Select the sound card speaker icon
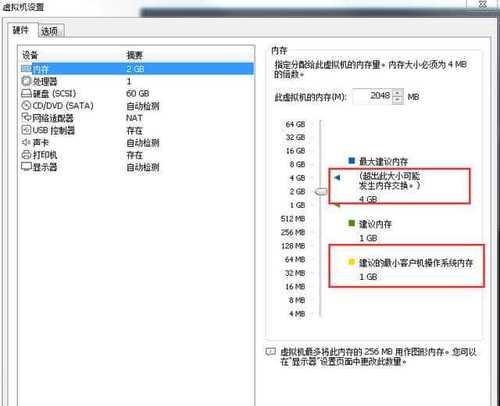This screenshot has height=406, width=500. tap(26, 142)
